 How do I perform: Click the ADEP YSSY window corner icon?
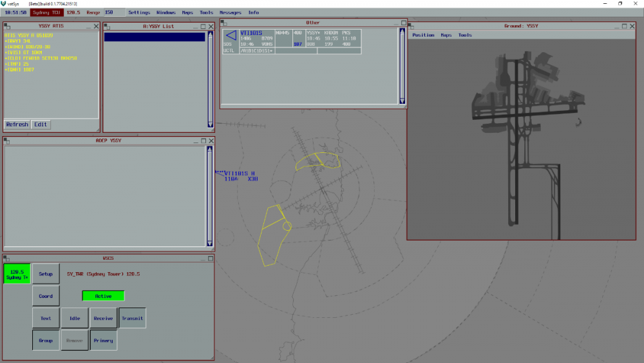click(6, 141)
